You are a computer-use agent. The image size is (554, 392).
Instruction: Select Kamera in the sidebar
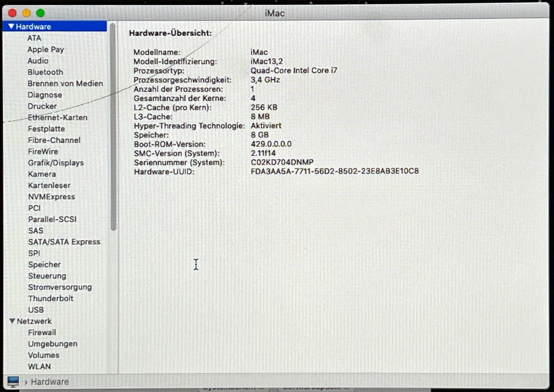(42, 174)
